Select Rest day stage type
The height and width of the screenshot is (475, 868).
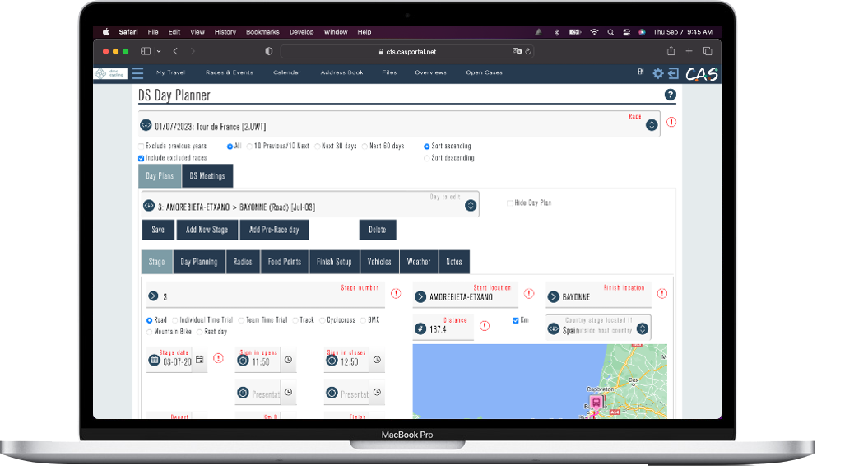[200, 332]
